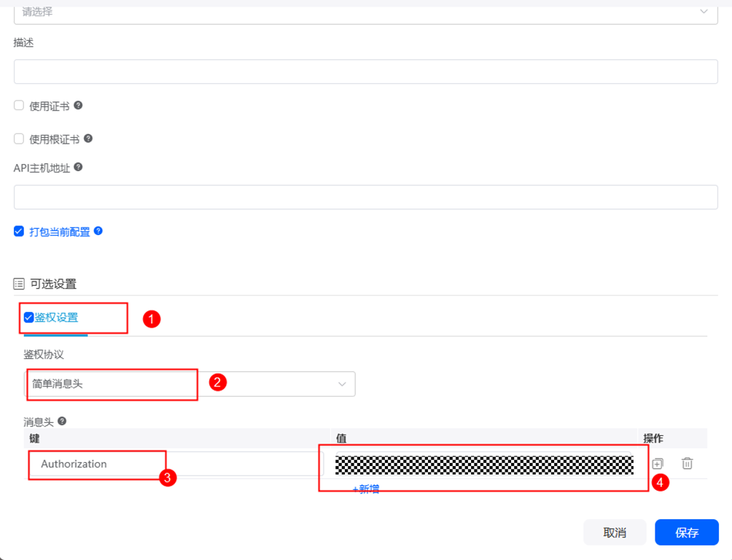Click the trash delete icon in 操作 column
732x560 pixels.
tap(687, 463)
